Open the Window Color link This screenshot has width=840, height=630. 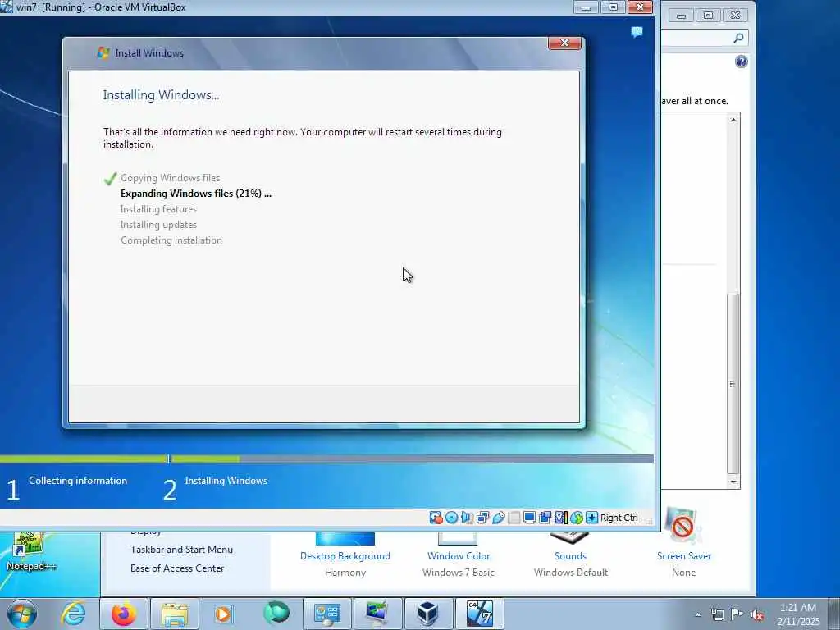click(x=458, y=556)
